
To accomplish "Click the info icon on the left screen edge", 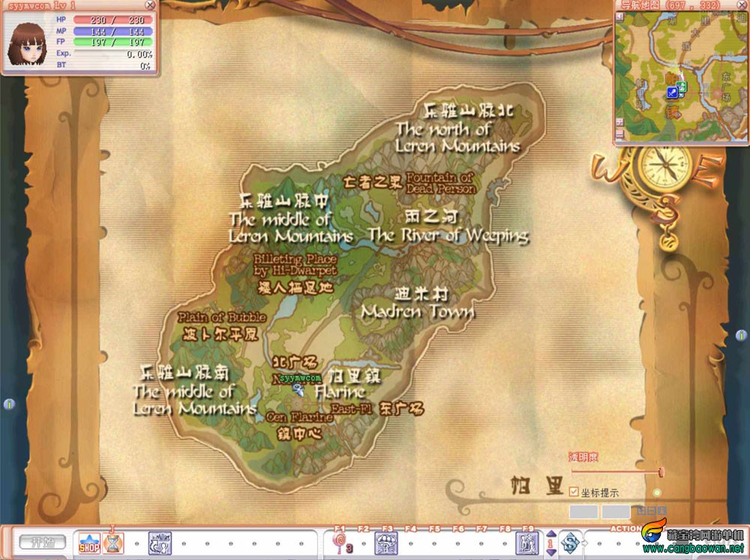I will coord(9,405).
